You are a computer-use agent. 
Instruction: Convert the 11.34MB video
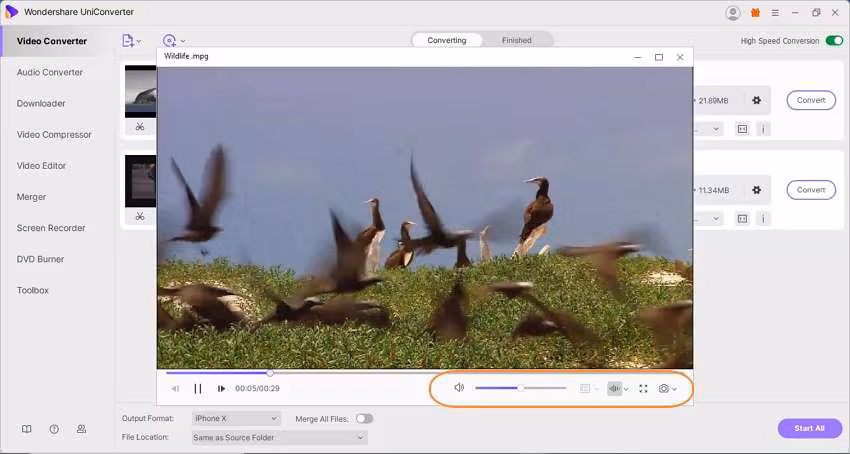(x=811, y=190)
